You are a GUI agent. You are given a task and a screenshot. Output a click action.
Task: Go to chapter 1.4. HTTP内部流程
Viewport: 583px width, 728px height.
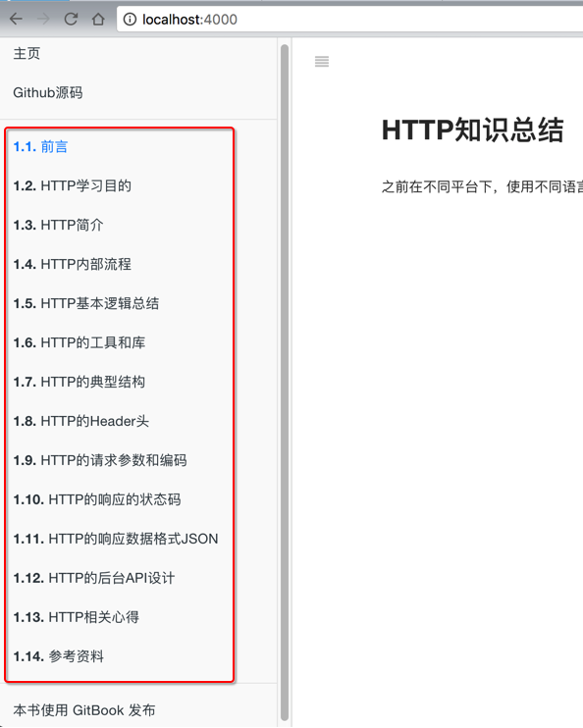pos(72,264)
